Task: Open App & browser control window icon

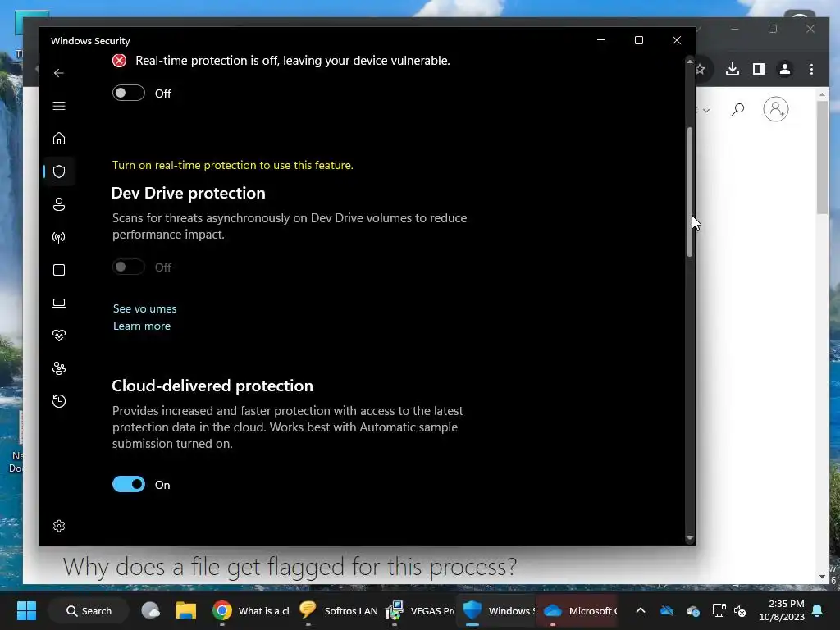Action: 59,269
